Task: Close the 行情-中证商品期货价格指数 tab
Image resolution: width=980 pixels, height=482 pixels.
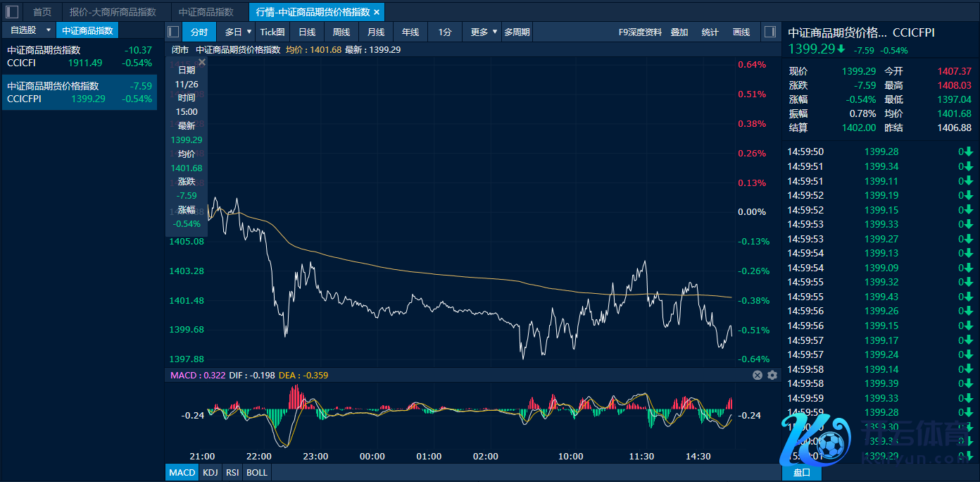Action: [377, 12]
